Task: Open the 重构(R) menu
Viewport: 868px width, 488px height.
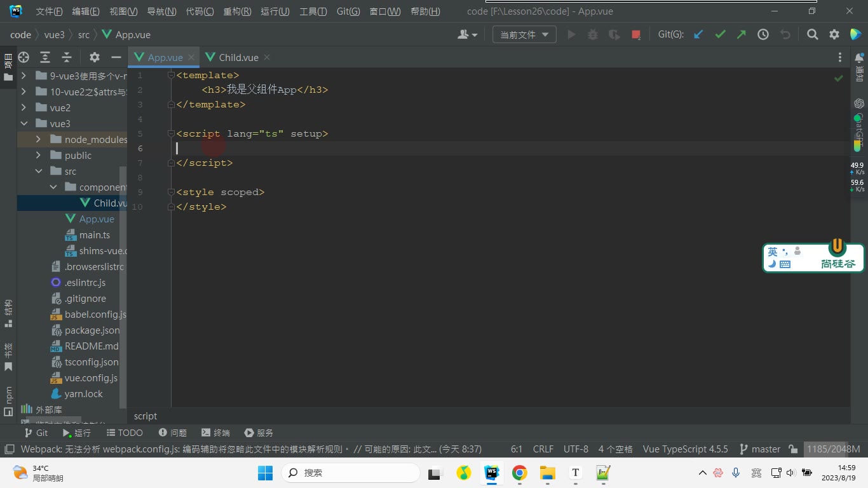Action: 236,11
